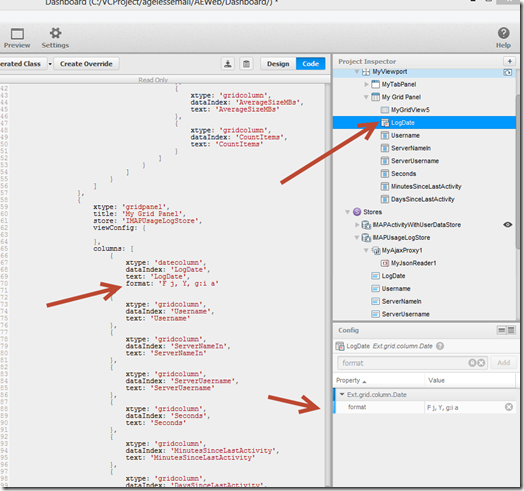524x491 pixels.
Task: Select the ServerUsername field under store
Action: point(405,314)
